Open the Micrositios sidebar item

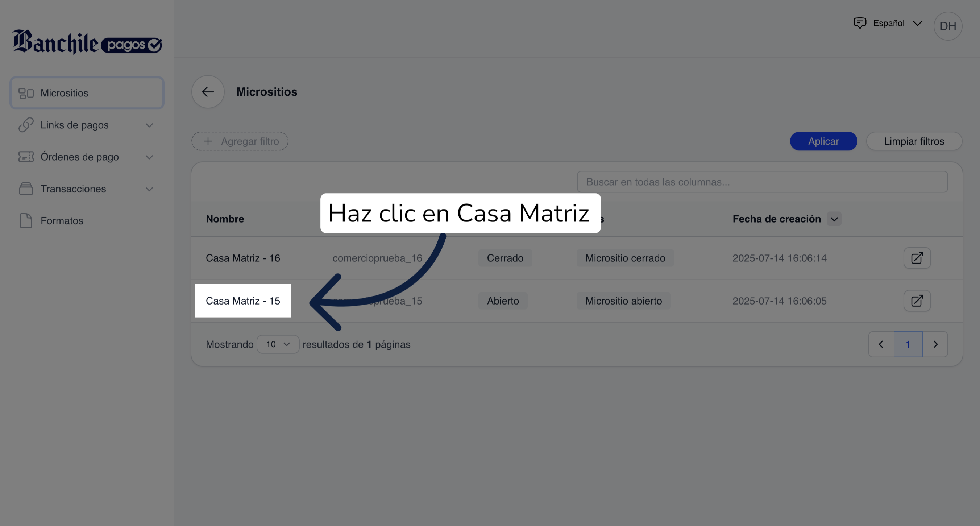pyautogui.click(x=87, y=93)
